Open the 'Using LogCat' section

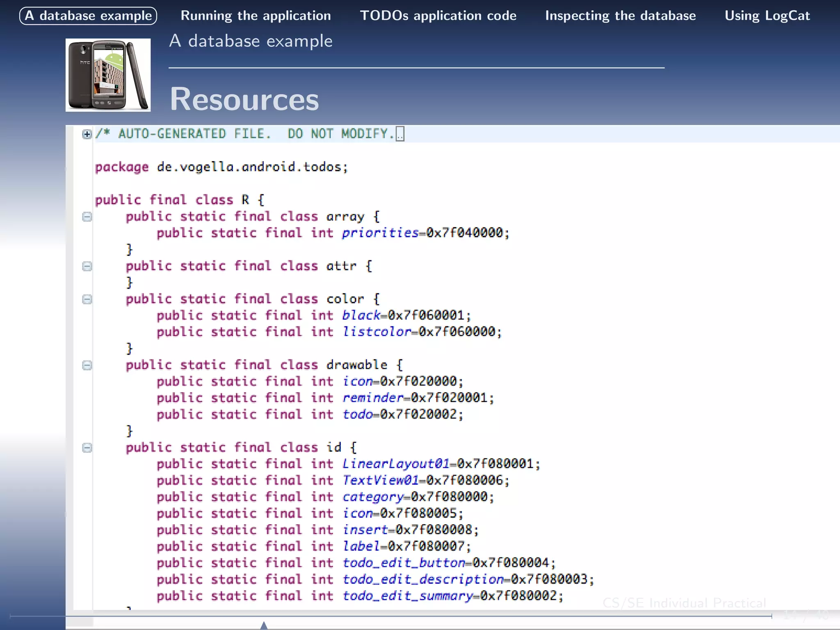[x=767, y=16]
